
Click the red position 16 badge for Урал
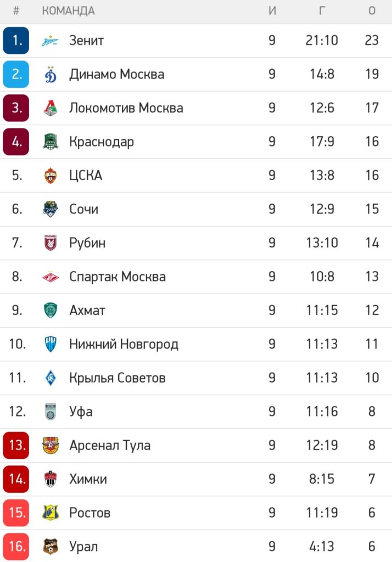16,547
